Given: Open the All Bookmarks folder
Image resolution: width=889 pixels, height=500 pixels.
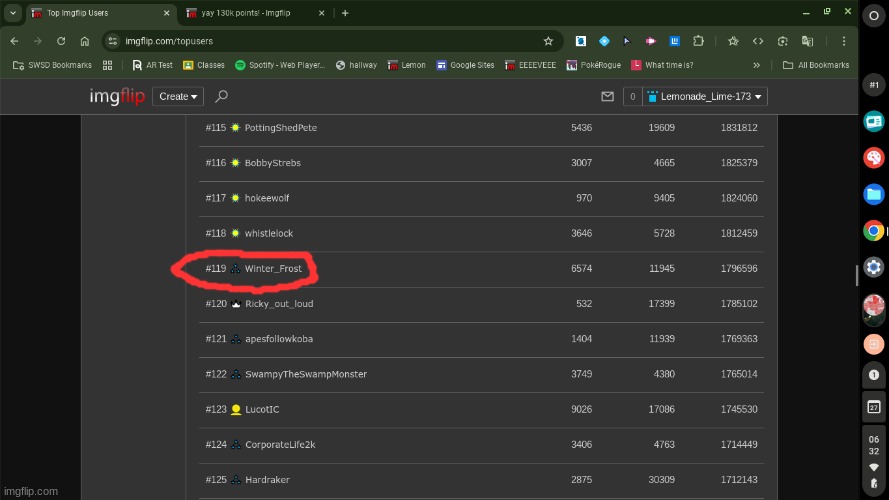Looking at the screenshot, I should 816,65.
